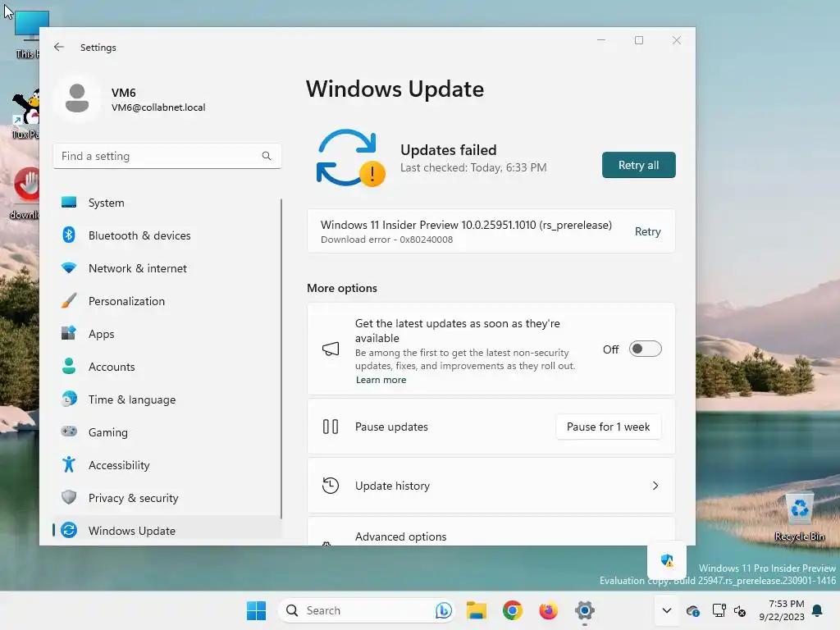840x630 pixels.
Task: Open Apps settings
Action: coord(167,334)
